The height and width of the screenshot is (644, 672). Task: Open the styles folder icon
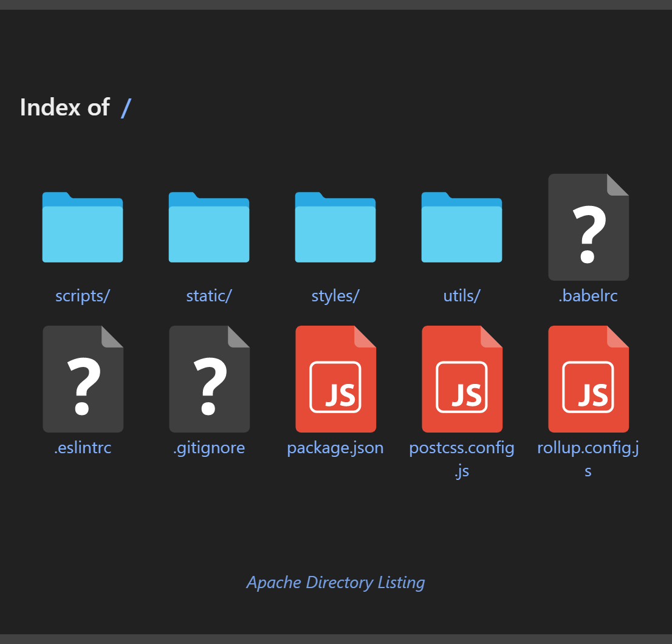click(x=335, y=227)
